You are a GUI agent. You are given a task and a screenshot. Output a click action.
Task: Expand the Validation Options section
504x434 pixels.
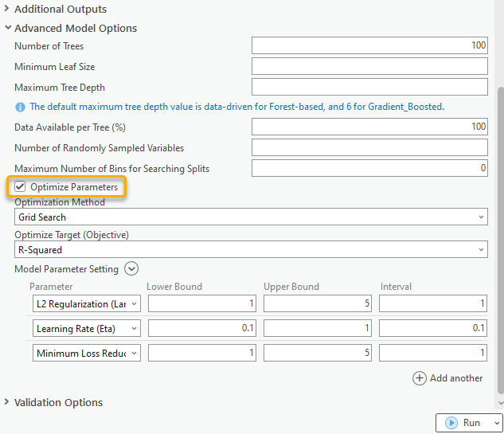pos(7,403)
